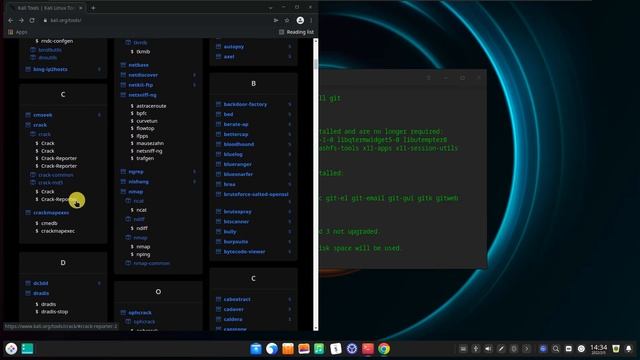Expand the bing-ip2hosts row arrow
Viewport: 640px width, 360px height.
tap(99, 69)
